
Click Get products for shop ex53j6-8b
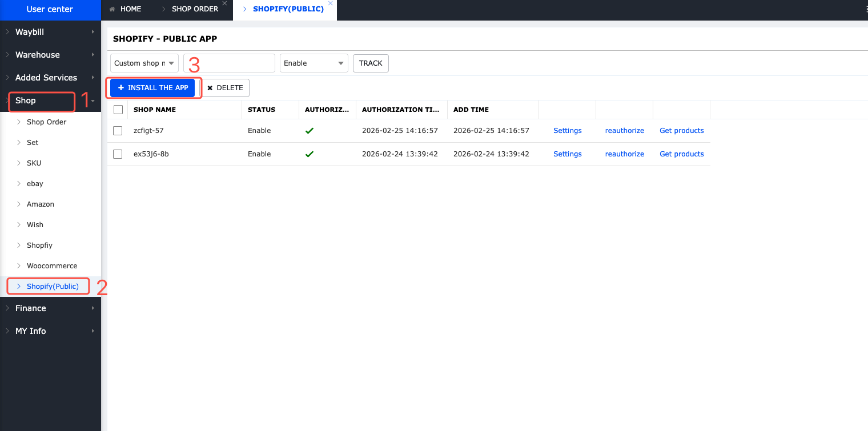681,154
